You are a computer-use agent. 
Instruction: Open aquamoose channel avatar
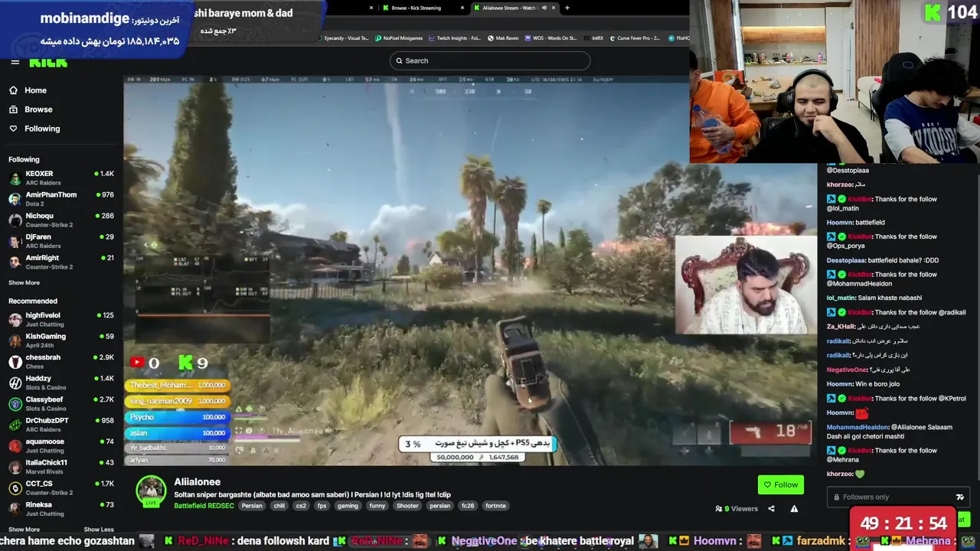(15, 446)
